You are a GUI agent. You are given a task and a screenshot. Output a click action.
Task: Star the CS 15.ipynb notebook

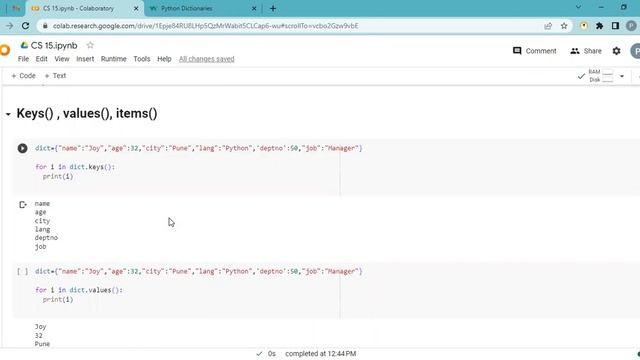coord(90,45)
